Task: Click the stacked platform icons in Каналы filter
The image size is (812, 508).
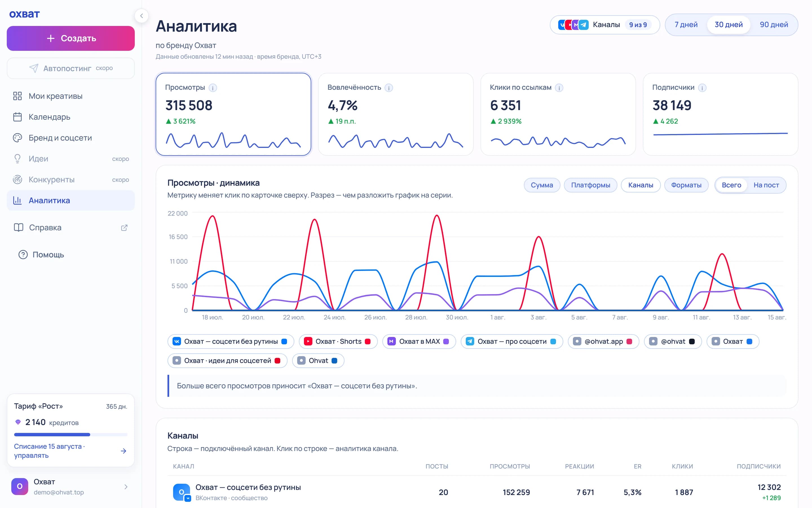Action: (x=573, y=25)
